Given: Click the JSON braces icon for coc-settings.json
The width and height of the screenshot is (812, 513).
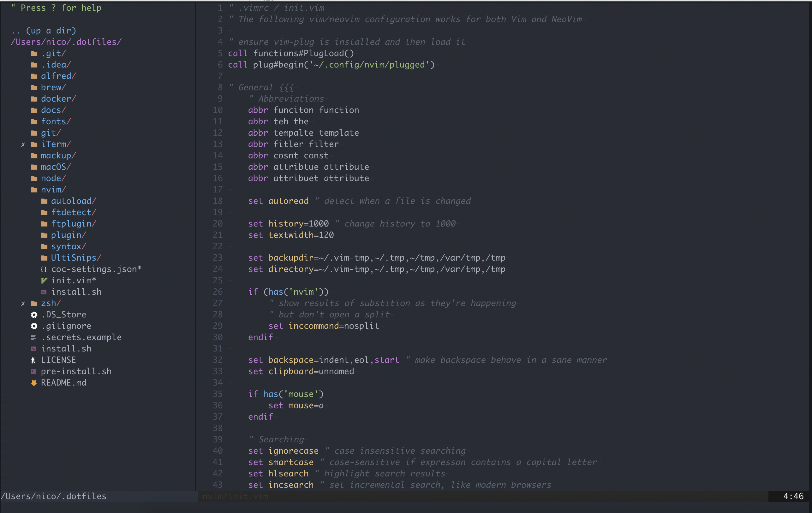Looking at the screenshot, I should pos(44,269).
